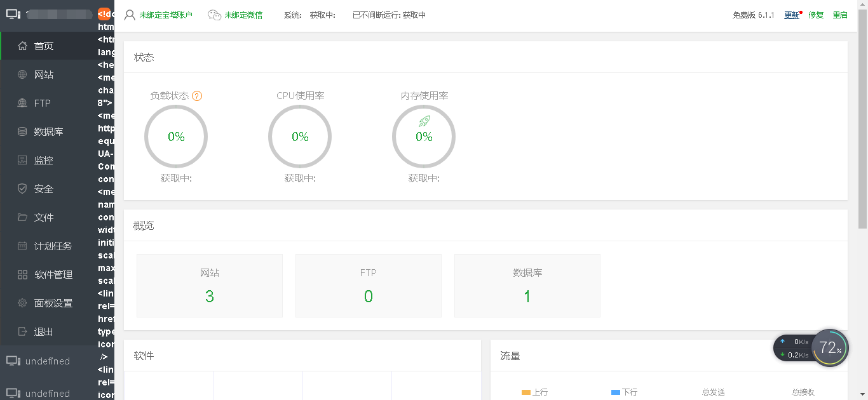This screenshot has height=400, width=868.
Task: Click the 已不间断运行 uptime text
Action: click(x=389, y=15)
